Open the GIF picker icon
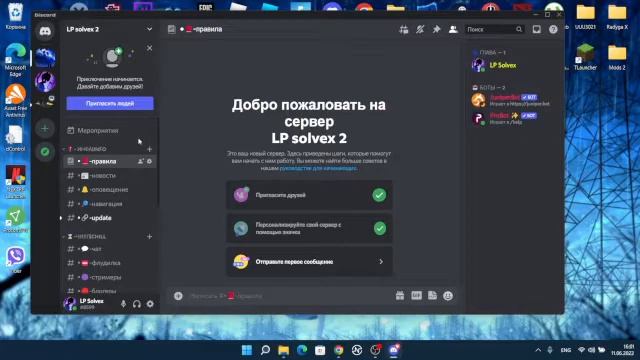 coord(416,296)
